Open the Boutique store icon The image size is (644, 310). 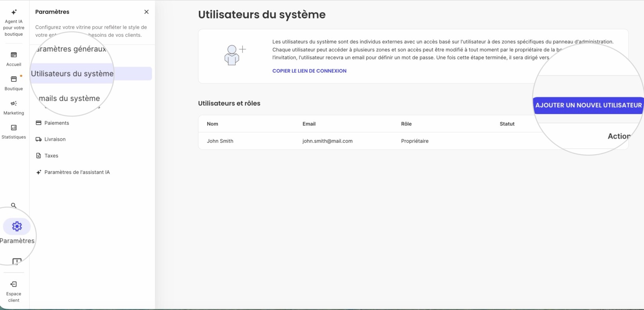[x=14, y=79]
